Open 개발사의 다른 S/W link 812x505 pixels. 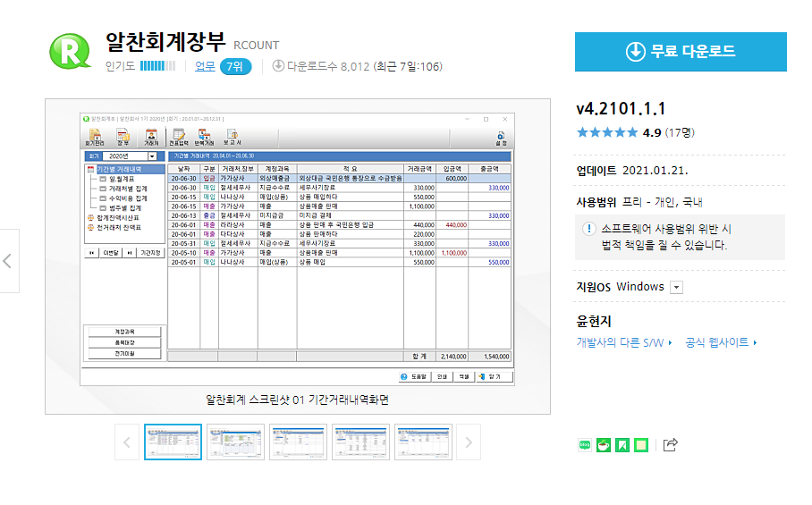(x=624, y=342)
